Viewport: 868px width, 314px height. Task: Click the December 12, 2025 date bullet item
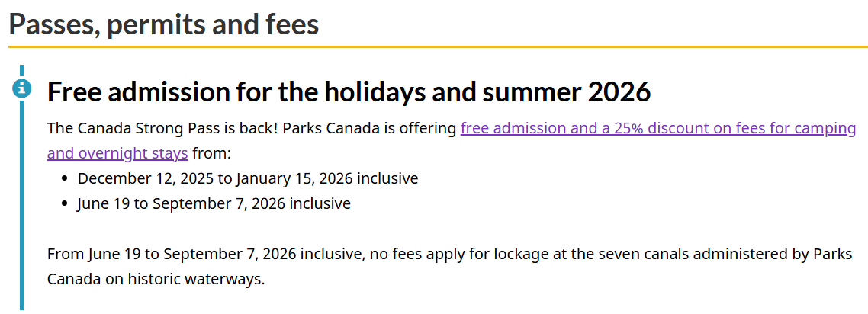pos(248,179)
